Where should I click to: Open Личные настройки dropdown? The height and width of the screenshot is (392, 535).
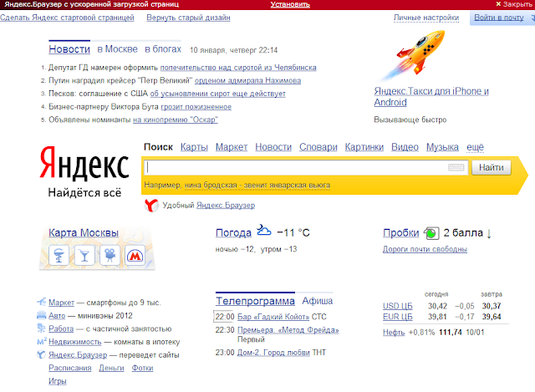[426, 18]
